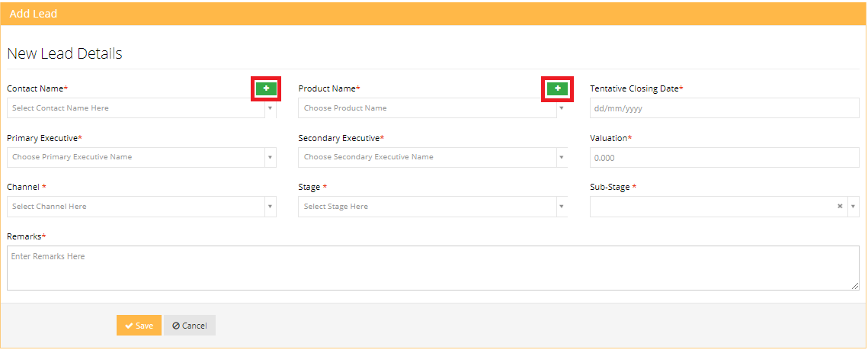Screen dimensions: 868x350
Task: Click into the Valuation input field
Action: point(724,158)
